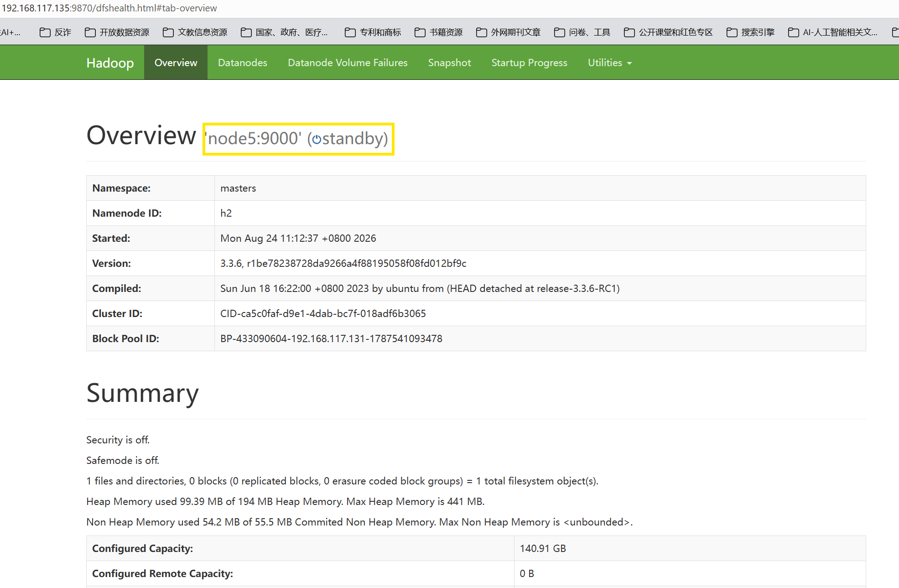Click the Overview page heading

pyautogui.click(x=141, y=135)
